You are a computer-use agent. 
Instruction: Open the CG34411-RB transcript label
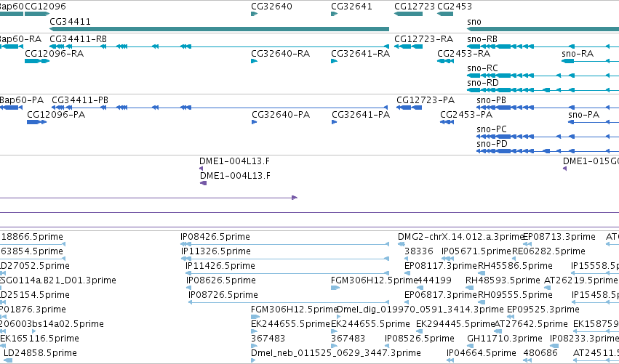pos(78,39)
